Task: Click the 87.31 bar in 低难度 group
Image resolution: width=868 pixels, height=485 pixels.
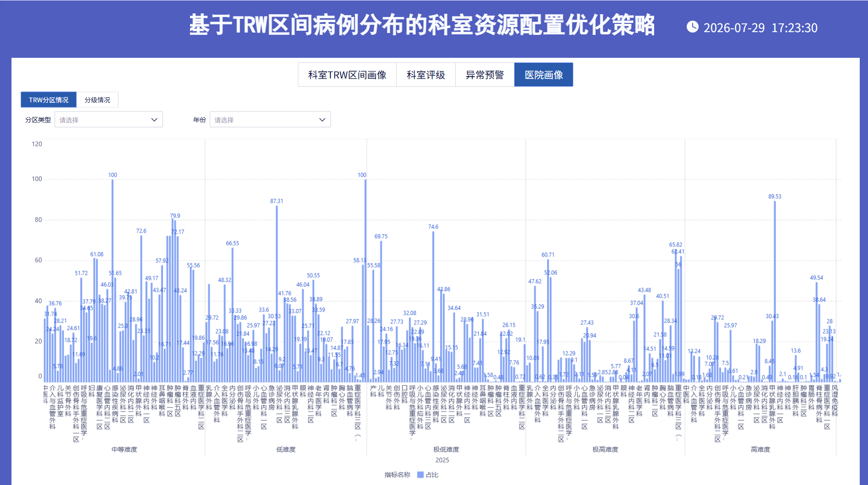Action: [x=276, y=294]
